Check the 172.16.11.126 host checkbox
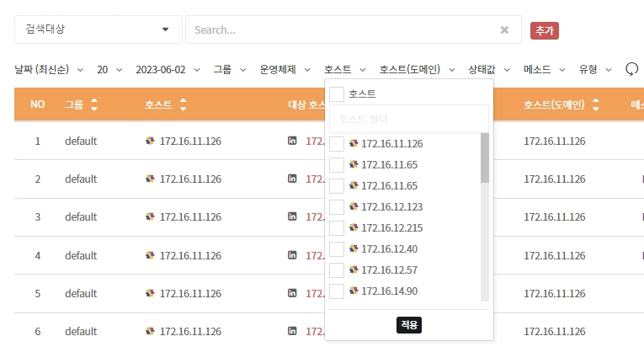The height and width of the screenshot is (347, 644). (x=337, y=144)
